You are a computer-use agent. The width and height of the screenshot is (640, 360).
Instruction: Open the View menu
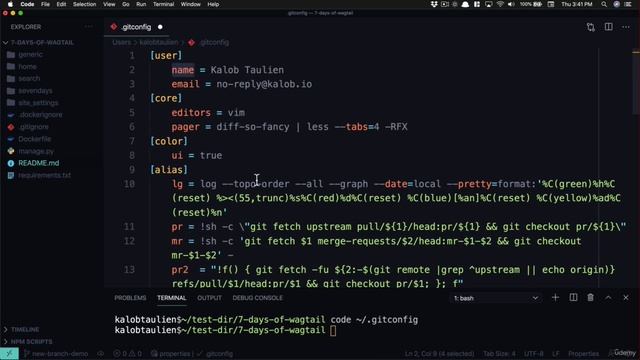[109, 4]
